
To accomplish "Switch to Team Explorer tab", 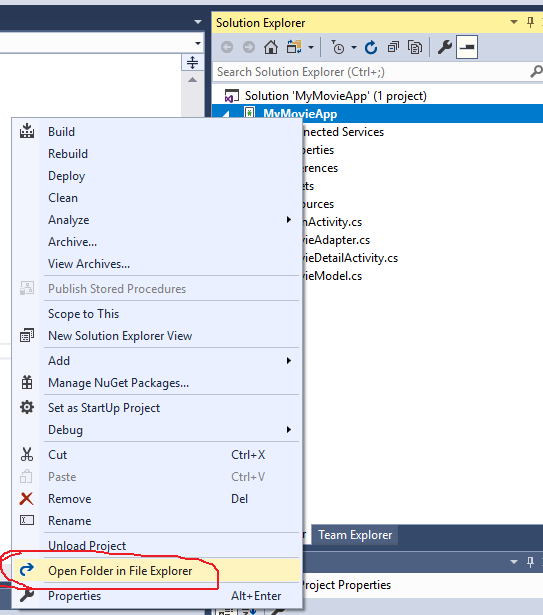I will coord(355,535).
